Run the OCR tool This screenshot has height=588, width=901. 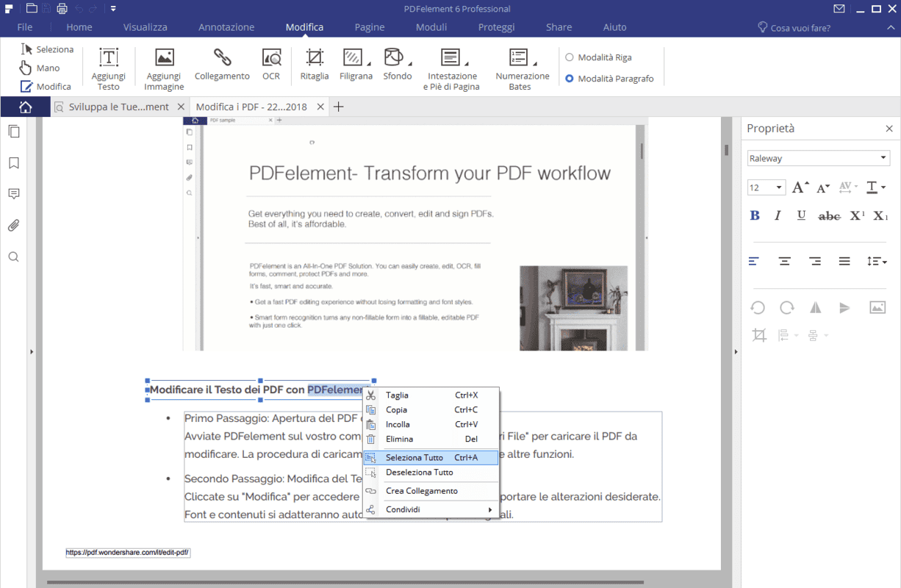pyautogui.click(x=271, y=64)
